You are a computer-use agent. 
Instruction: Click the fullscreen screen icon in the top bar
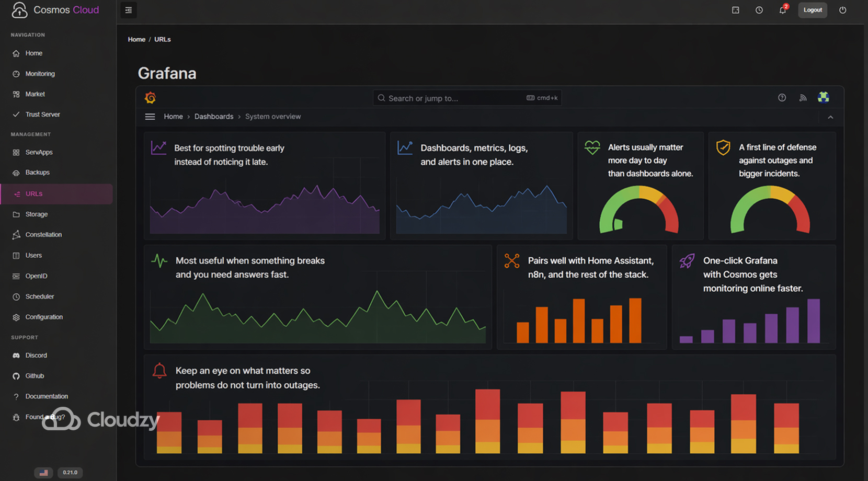point(735,10)
